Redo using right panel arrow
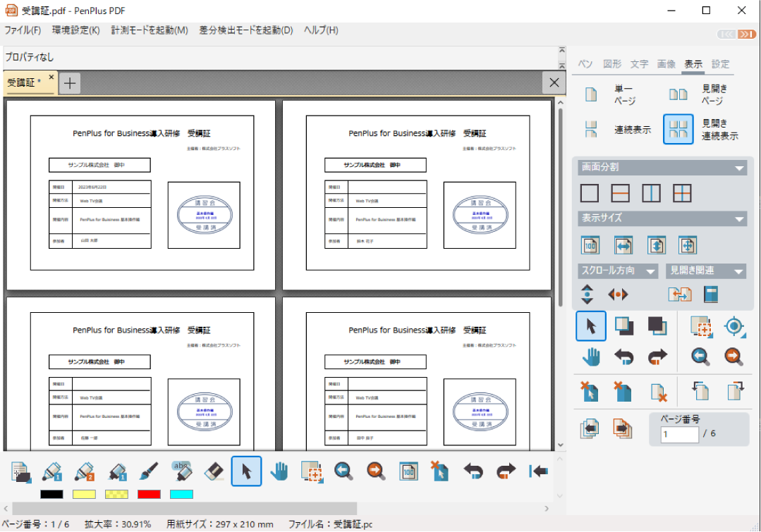Viewport: 761px width, 532px height. [x=657, y=357]
